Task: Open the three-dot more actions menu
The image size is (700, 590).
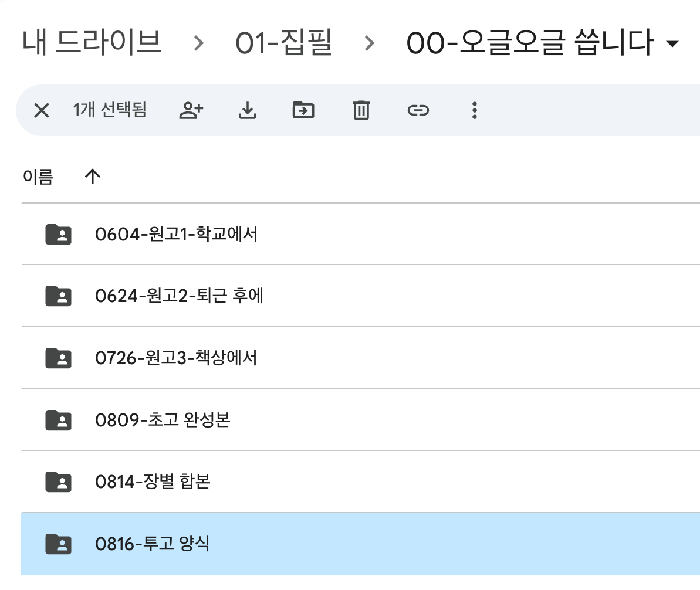Action: tap(475, 110)
